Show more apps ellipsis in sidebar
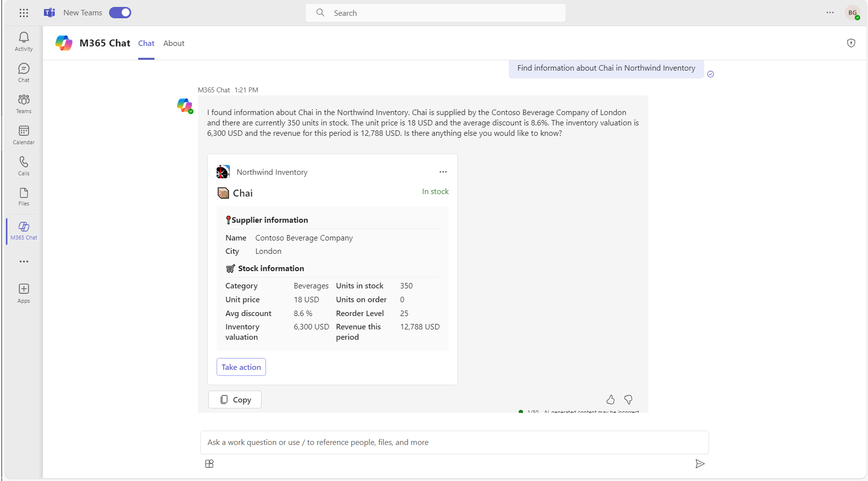 pyautogui.click(x=24, y=262)
